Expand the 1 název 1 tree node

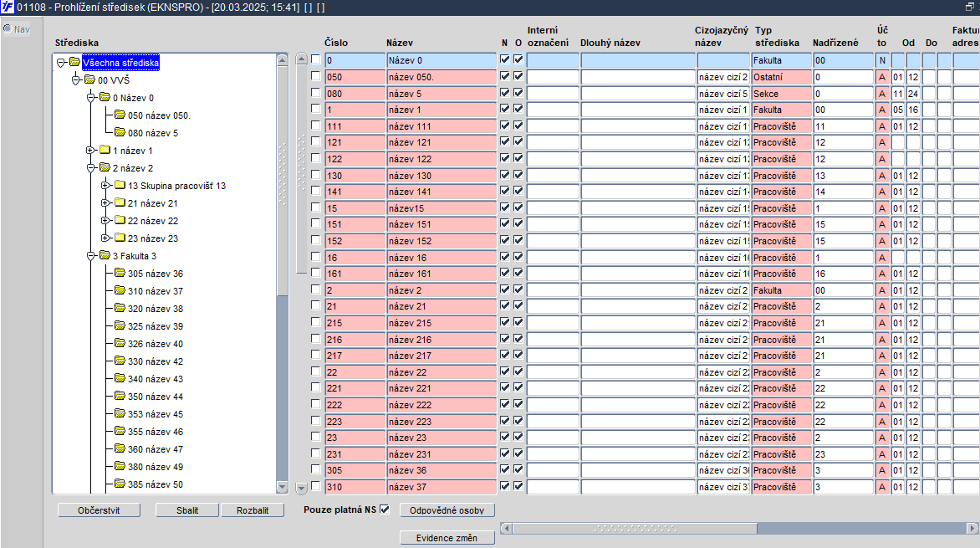(90, 150)
